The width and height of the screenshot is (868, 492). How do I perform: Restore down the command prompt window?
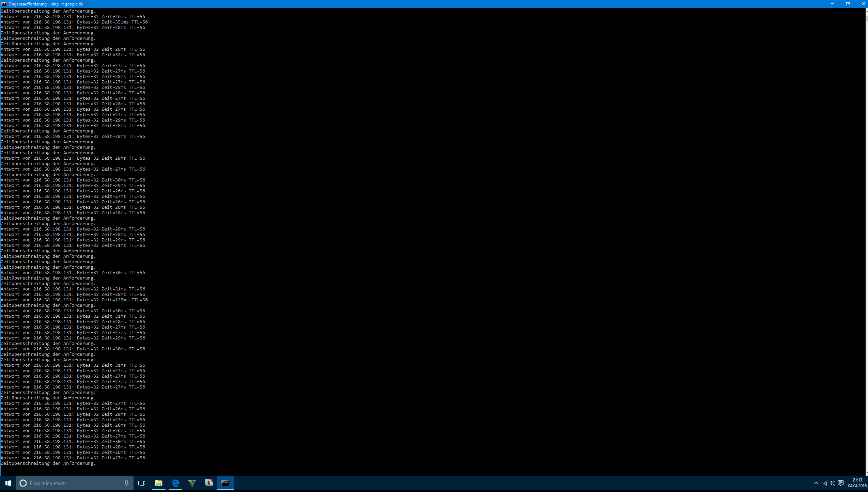(848, 4)
